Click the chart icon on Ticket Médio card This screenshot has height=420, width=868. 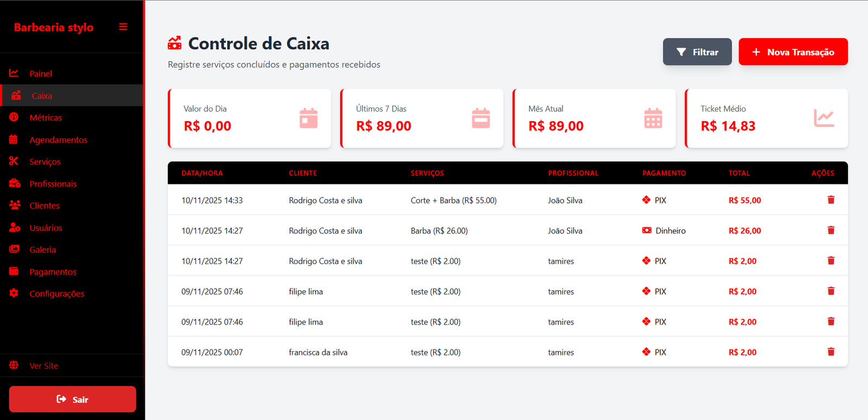coord(824,118)
